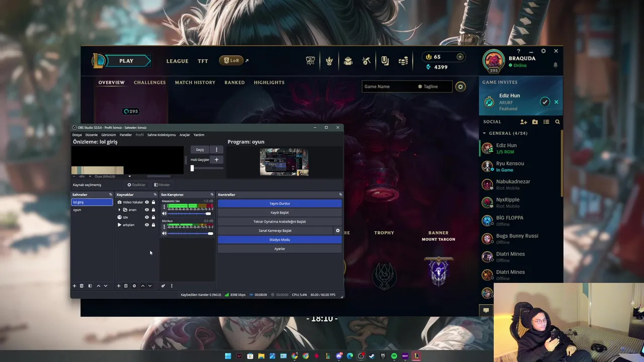
Task: Open preview scale dropdown in OBS
Action: (x=129, y=176)
